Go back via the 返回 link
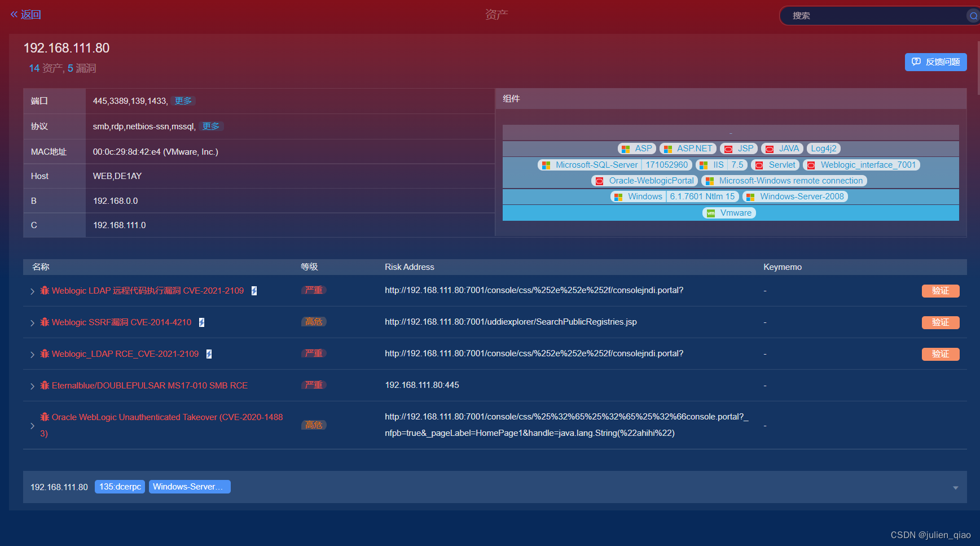This screenshot has width=980, height=546. (25, 15)
